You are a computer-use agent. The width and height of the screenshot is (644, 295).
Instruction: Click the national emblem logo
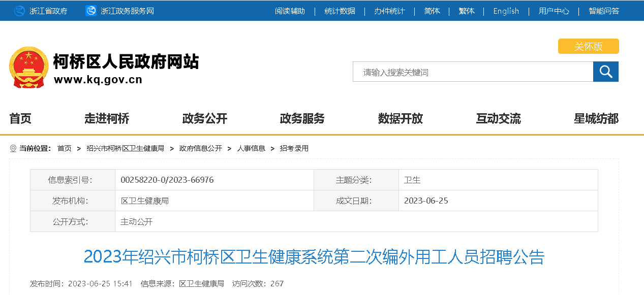pyautogui.click(x=28, y=68)
